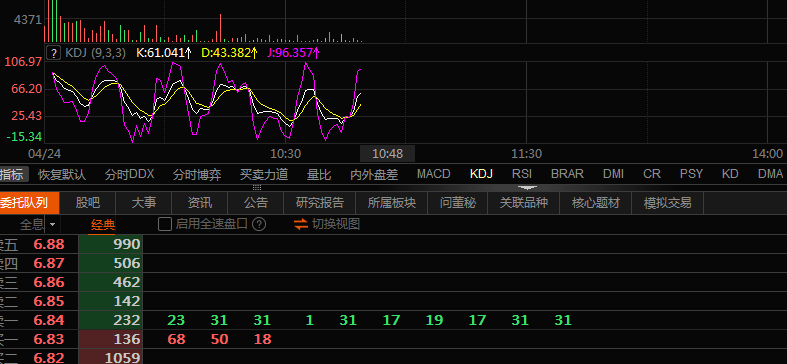
Task: Click the 6.88 sell-five price
Action: (49, 245)
